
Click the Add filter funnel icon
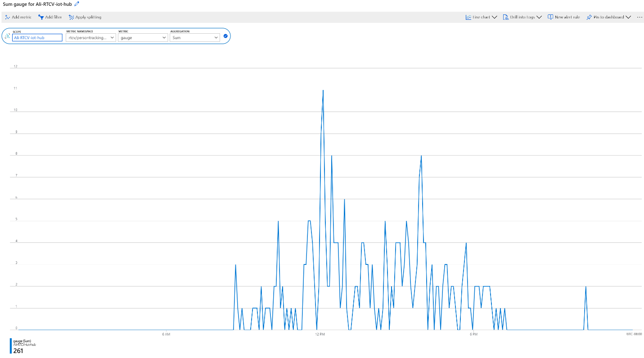(x=41, y=17)
